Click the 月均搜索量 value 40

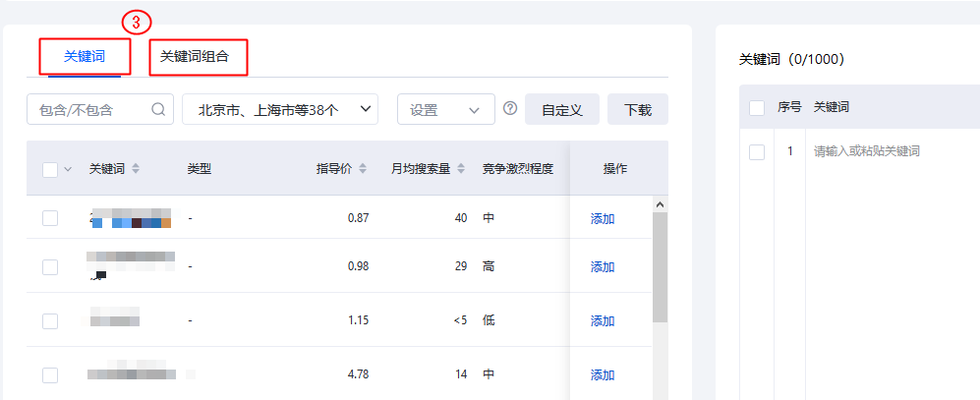point(461,218)
